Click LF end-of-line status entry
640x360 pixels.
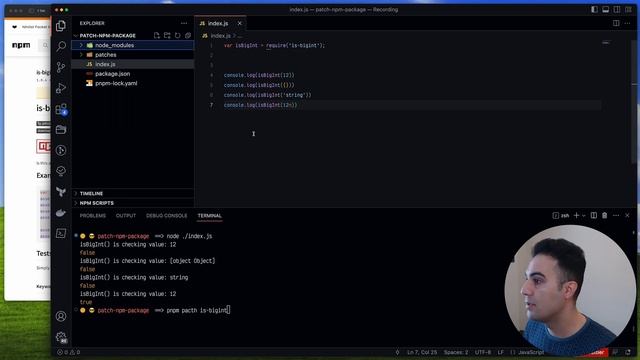(x=501, y=352)
